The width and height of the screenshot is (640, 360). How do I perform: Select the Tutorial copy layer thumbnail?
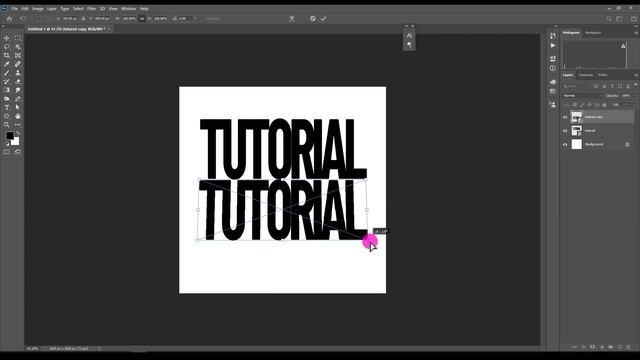(x=576, y=117)
